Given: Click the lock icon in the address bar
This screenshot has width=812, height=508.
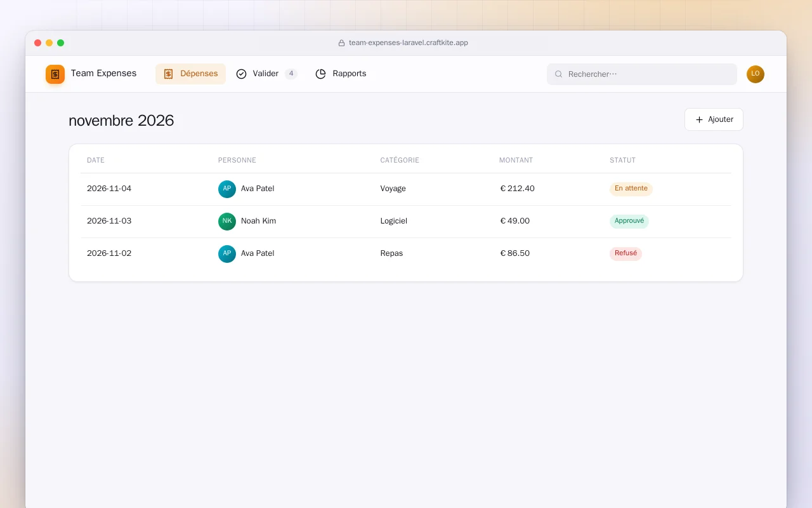Looking at the screenshot, I should tap(341, 43).
